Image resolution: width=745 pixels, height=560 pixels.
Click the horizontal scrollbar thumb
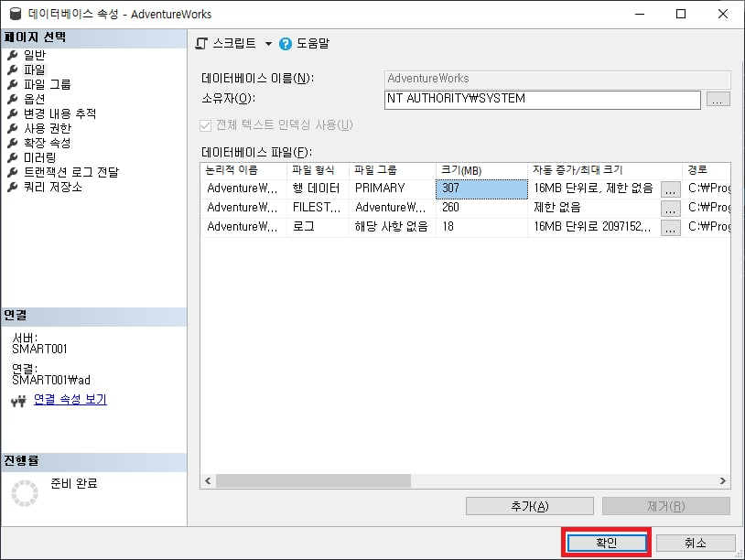click(313, 480)
